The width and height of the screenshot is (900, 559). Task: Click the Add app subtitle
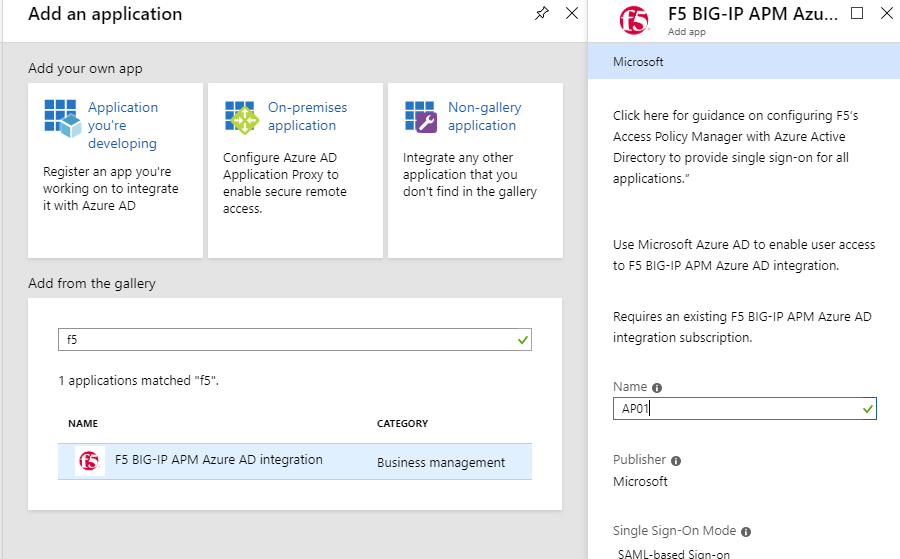tap(686, 32)
